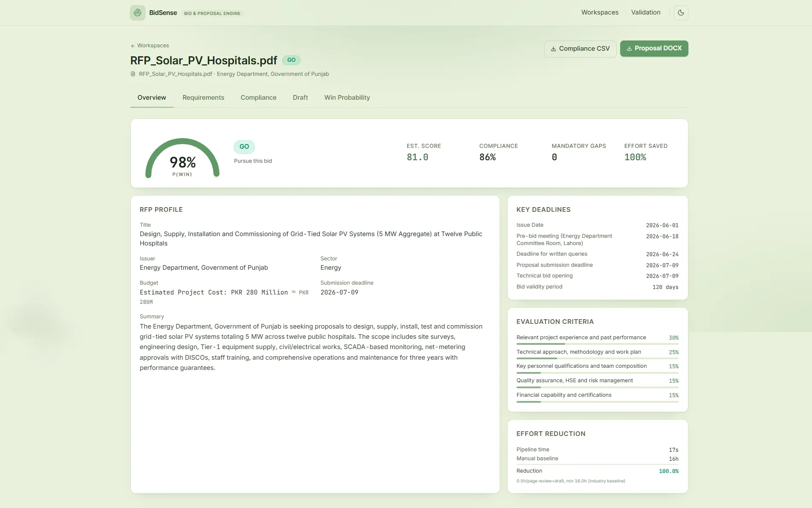Switch to the Requirements tab
The height and width of the screenshot is (508, 812).
click(203, 98)
